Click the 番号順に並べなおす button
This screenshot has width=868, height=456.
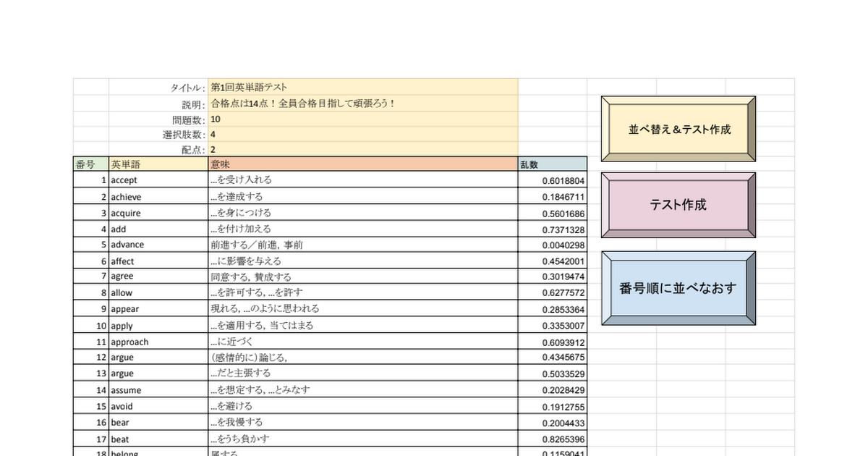[x=678, y=288]
